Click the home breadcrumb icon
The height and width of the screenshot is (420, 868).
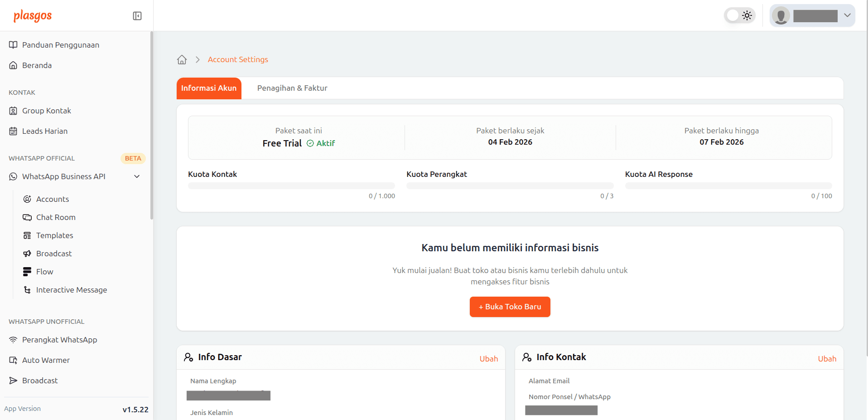point(182,60)
